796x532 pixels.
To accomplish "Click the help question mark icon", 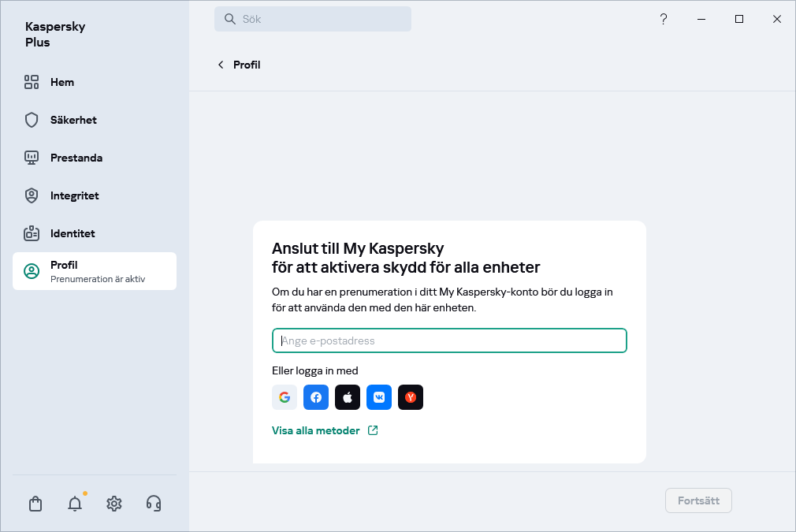I will [664, 19].
